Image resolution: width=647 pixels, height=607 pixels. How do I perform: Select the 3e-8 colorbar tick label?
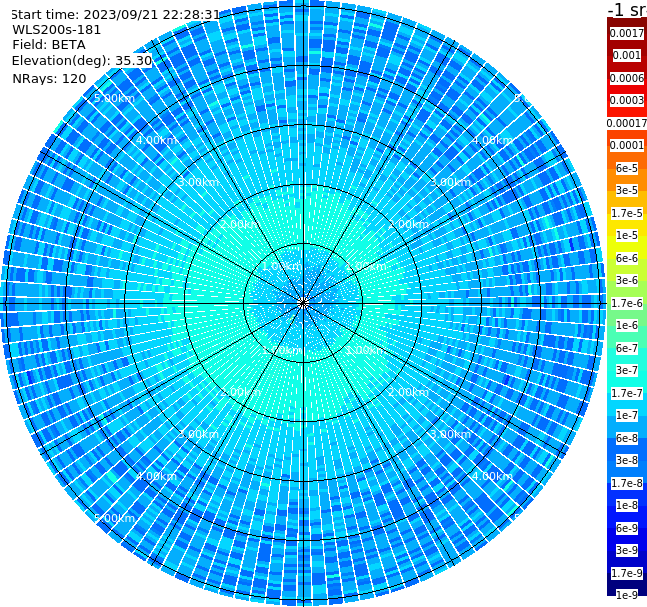pos(627,460)
